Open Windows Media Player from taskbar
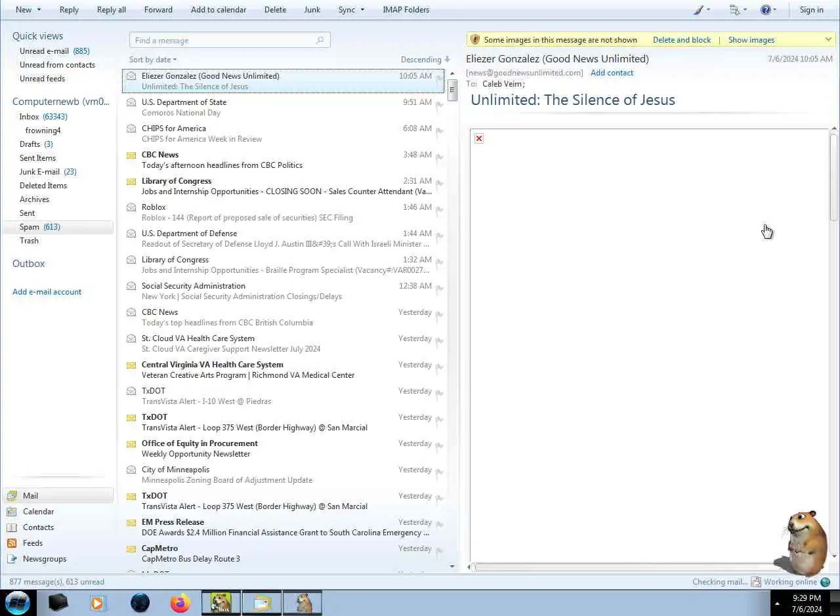The image size is (840, 616). 98,602
